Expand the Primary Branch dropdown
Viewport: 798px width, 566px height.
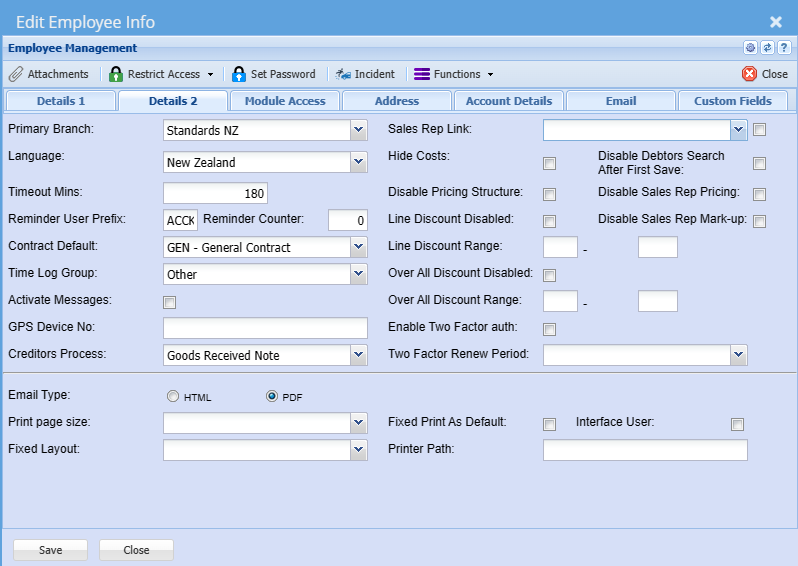click(359, 130)
